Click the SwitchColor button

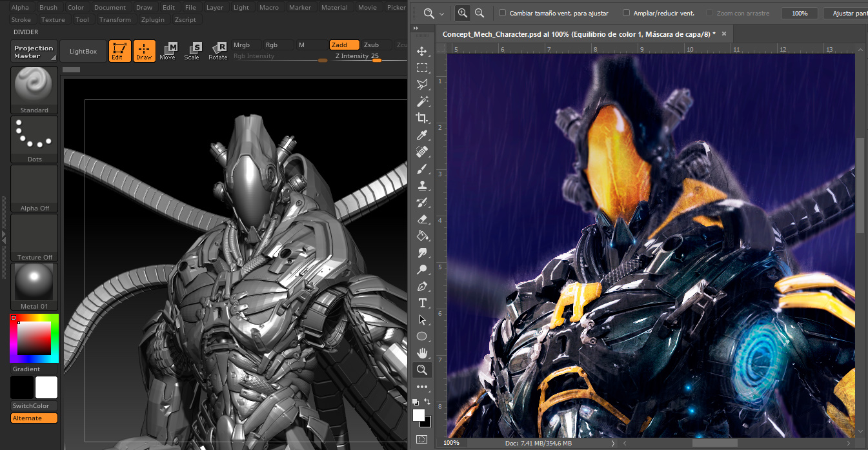point(34,406)
